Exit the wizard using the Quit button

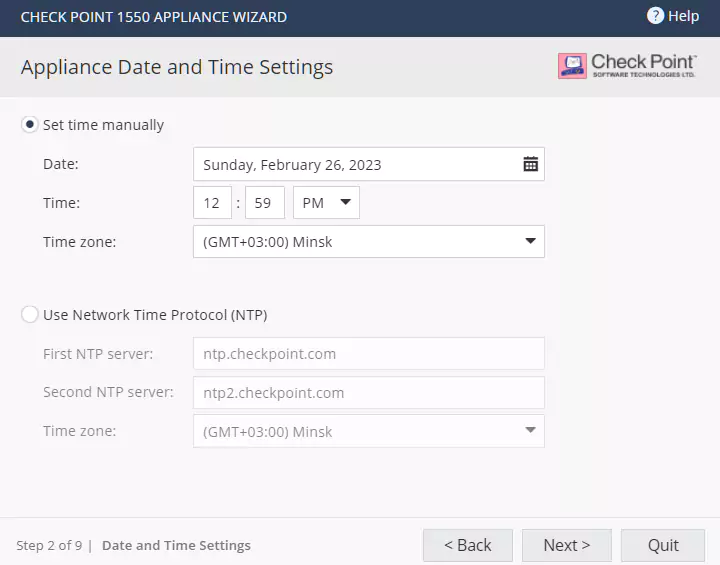[663, 545]
